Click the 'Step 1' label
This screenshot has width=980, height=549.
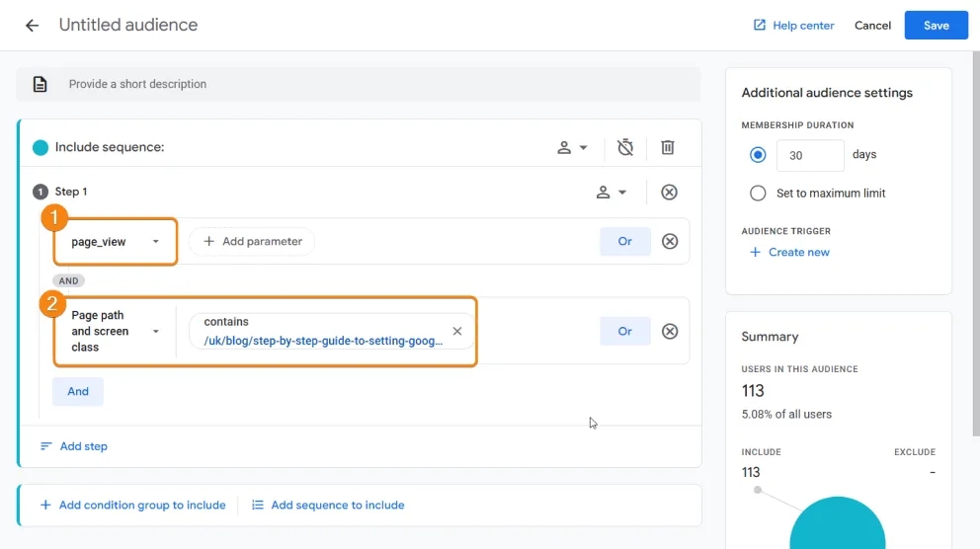coord(70,192)
